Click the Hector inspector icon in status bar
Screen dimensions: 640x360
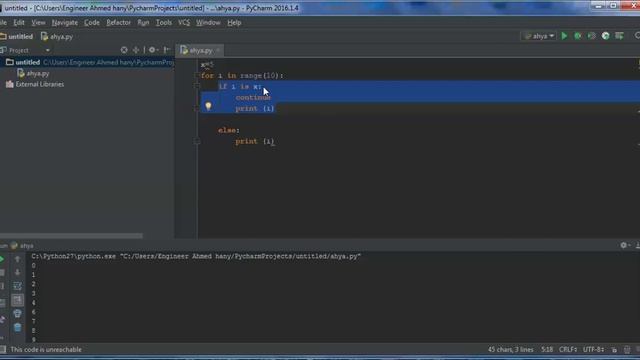pyautogui.click(x=627, y=350)
